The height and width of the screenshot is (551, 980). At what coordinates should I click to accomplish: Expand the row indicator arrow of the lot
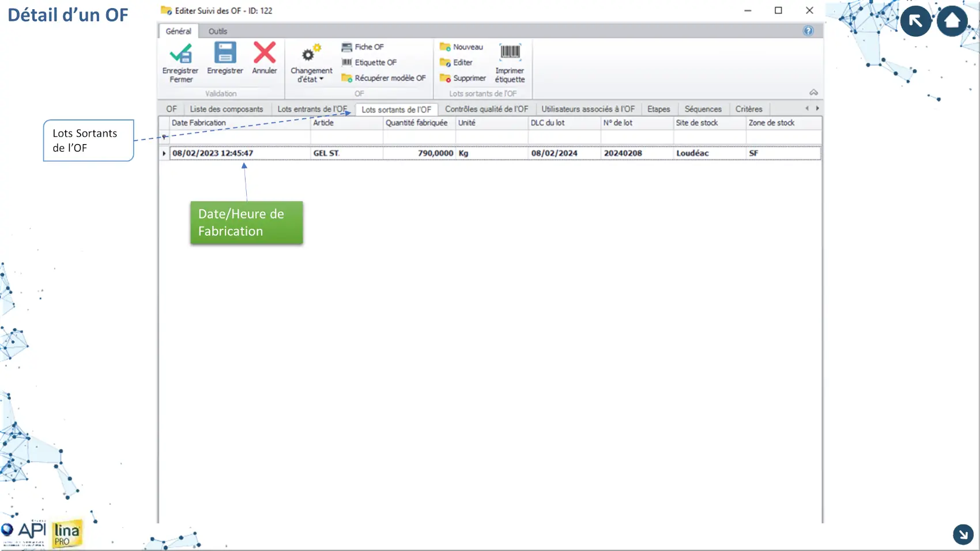[x=164, y=153]
